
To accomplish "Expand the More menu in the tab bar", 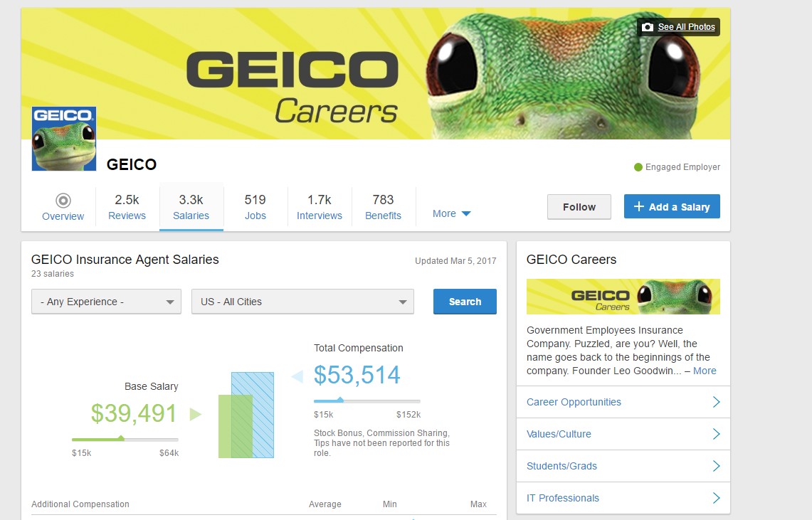I will 452,213.
